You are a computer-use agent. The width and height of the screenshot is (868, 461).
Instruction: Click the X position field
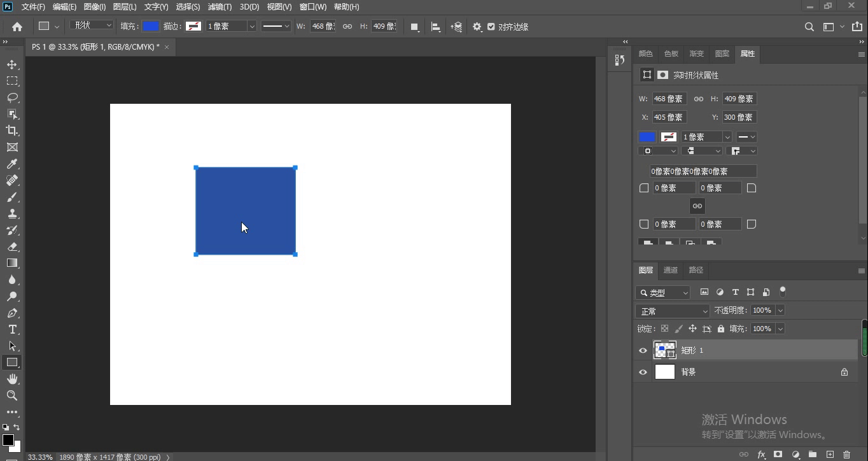(669, 117)
